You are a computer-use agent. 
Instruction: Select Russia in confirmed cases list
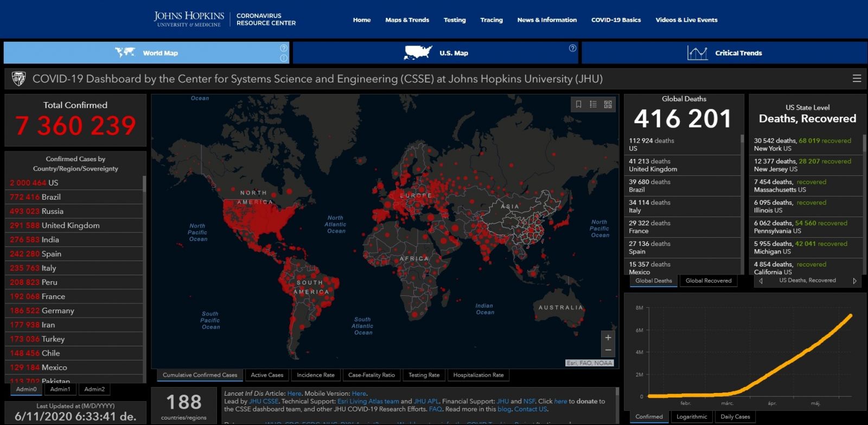pyautogui.click(x=75, y=211)
